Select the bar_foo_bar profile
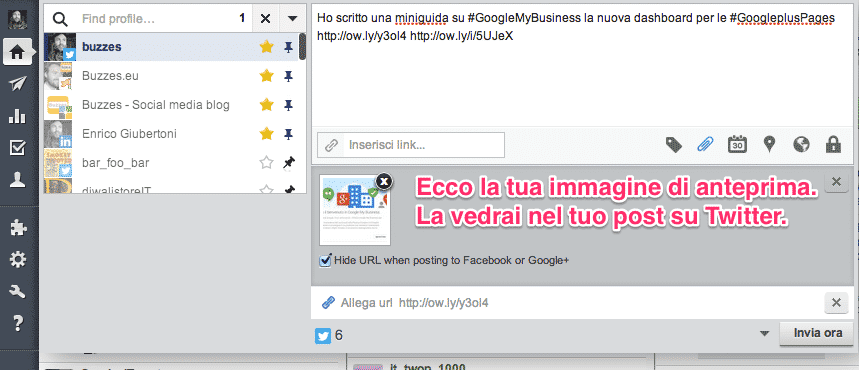The image size is (859, 370). [171, 162]
